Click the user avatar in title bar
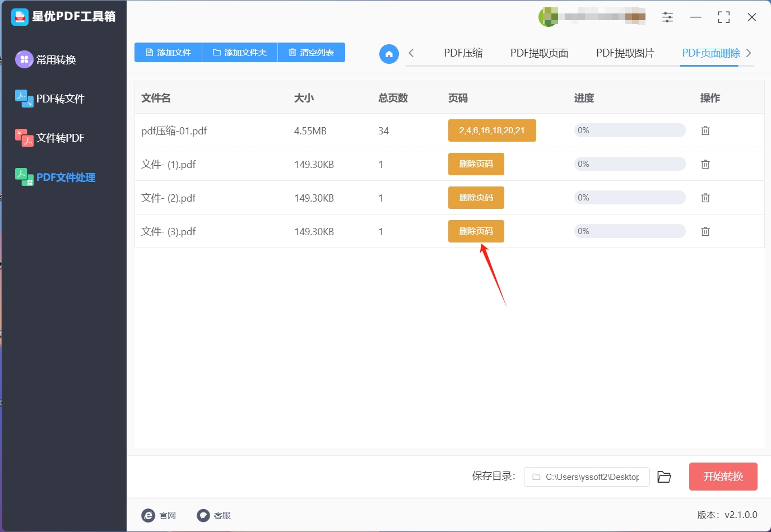This screenshot has height=532, width=771. point(548,17)
